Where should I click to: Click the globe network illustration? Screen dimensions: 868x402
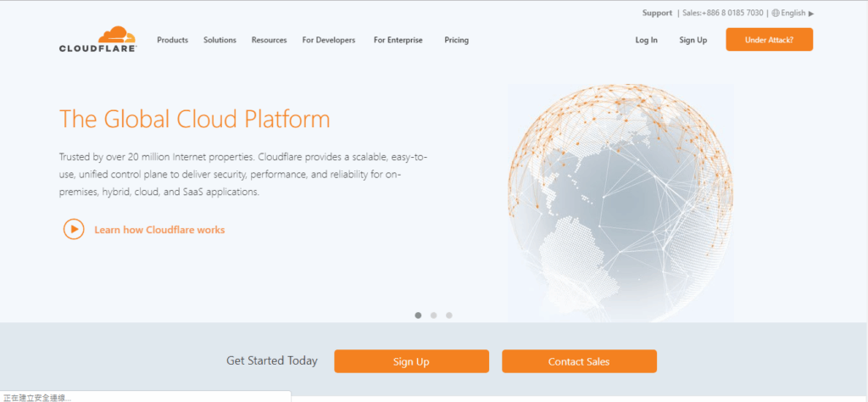point(620,203)
